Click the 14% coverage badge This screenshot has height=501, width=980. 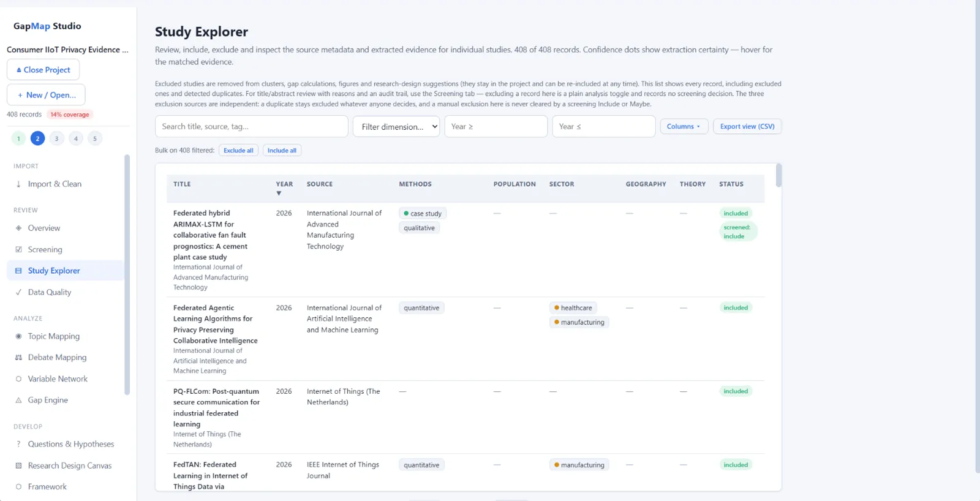[70, 115]
